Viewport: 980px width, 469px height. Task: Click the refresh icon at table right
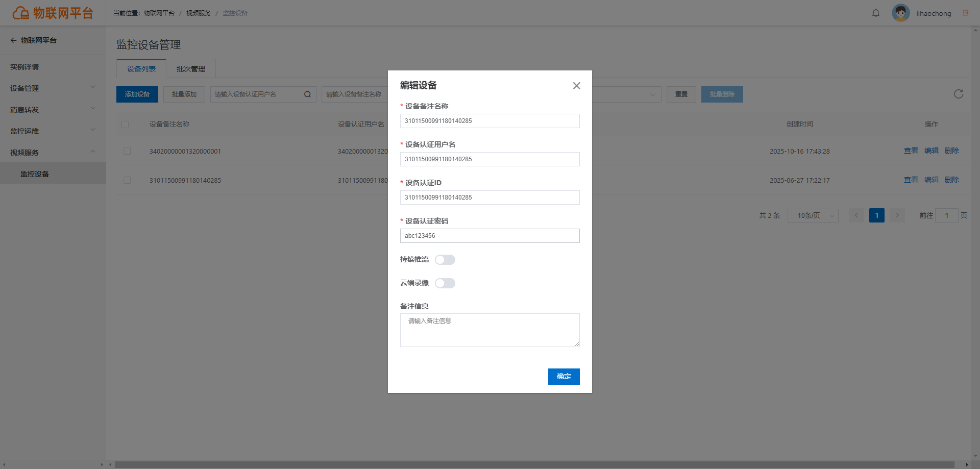(959, 94)
